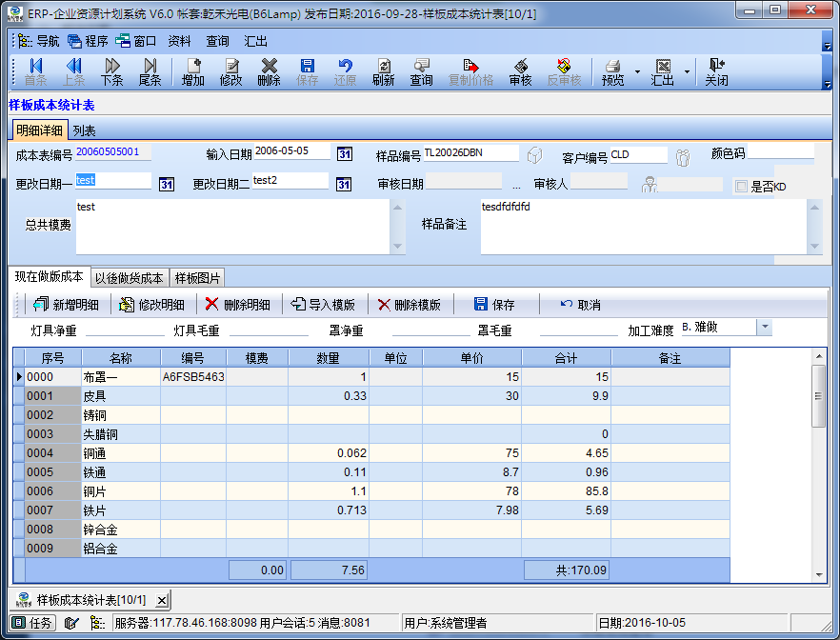The image size is (840, 640).
Task: Open the calendar picker for 更改日期二
Action: point(344,184)
